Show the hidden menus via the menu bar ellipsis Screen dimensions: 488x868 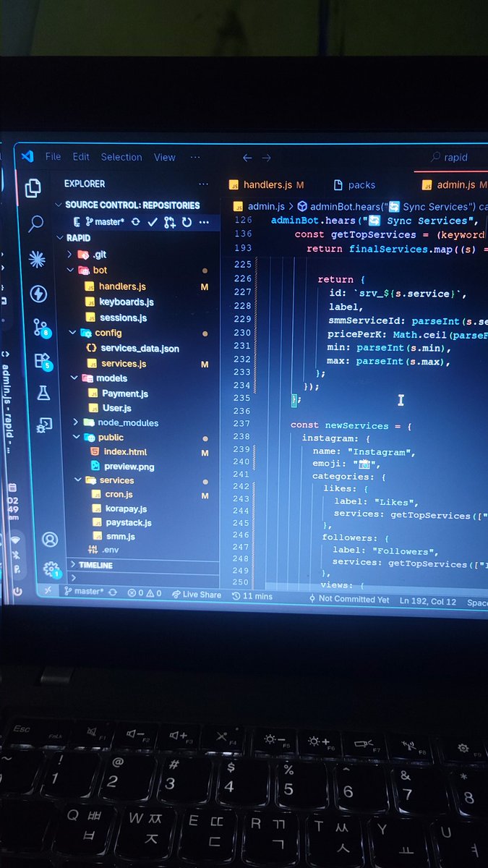click(x=195, y=157)
